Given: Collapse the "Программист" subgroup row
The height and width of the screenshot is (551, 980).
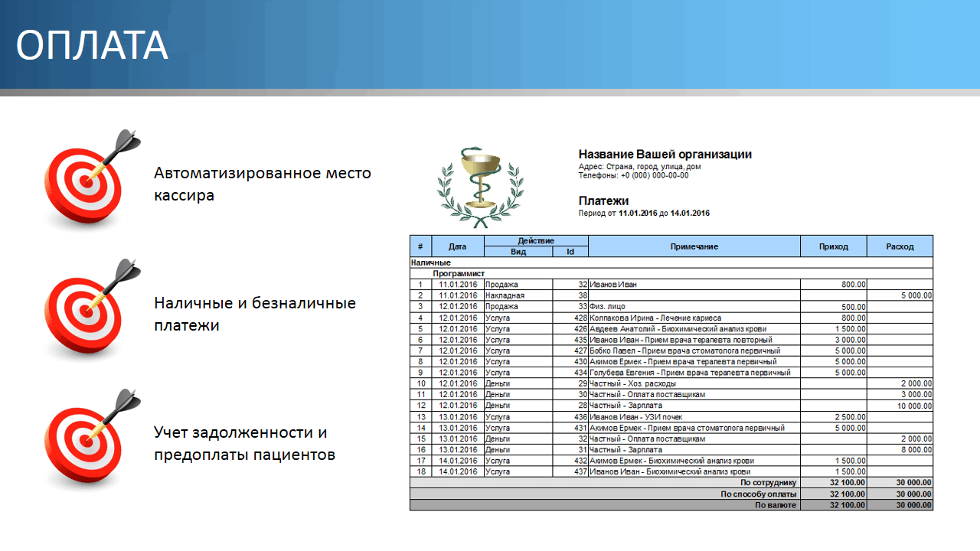Looking at the screenshot, I should (458, 273).
